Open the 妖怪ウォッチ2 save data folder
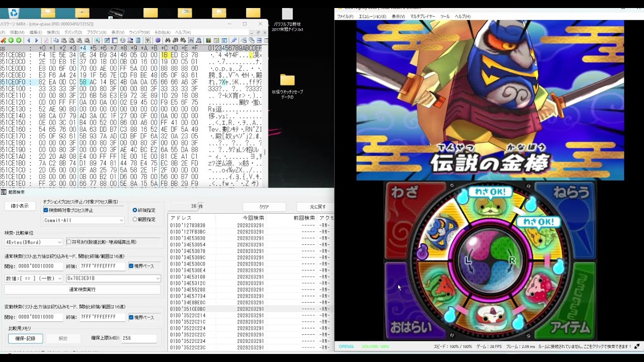644x362 pixels. (x=287, y=86)
